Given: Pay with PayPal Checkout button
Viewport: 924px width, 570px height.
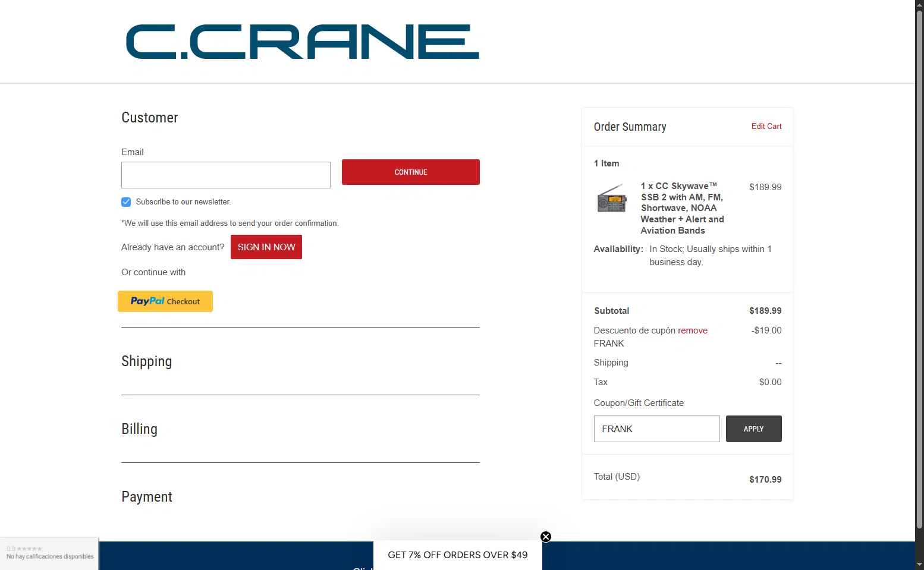Looking at the screenshot, I should pyautogui.click(x=165, y=301).
